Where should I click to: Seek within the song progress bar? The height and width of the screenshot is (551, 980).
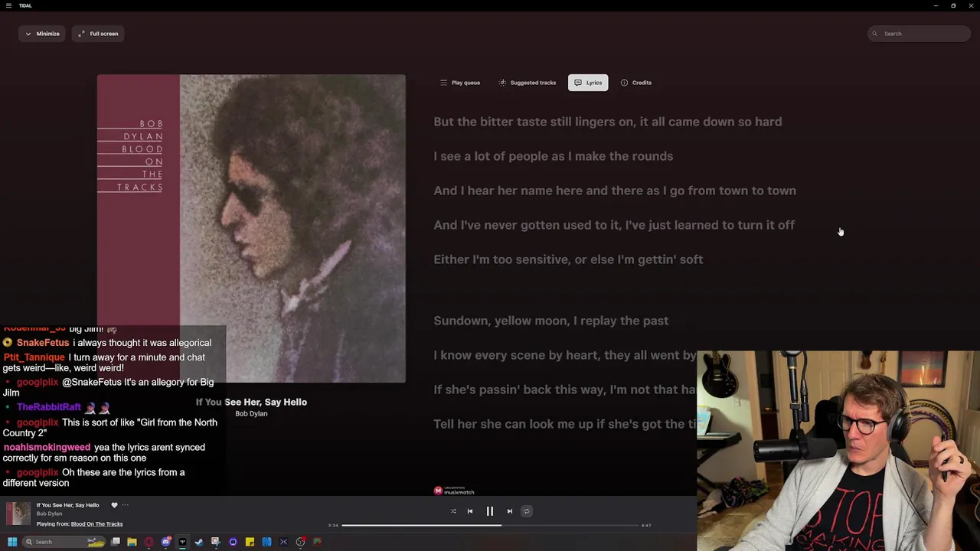point(490,525)
